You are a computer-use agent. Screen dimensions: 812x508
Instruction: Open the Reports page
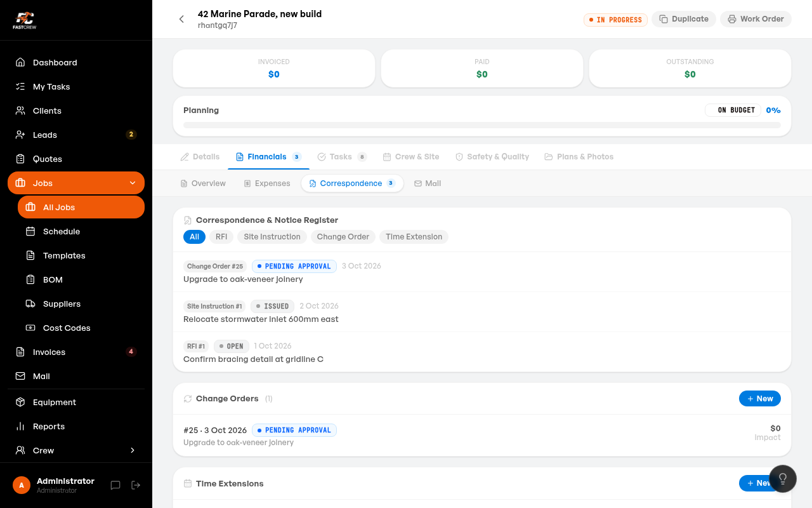76,426
